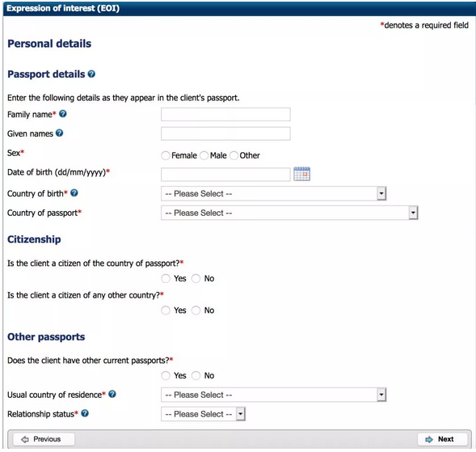This screenshot has width=476, height=452.
Task: View help for Country of birth
Action: point(74,193)
